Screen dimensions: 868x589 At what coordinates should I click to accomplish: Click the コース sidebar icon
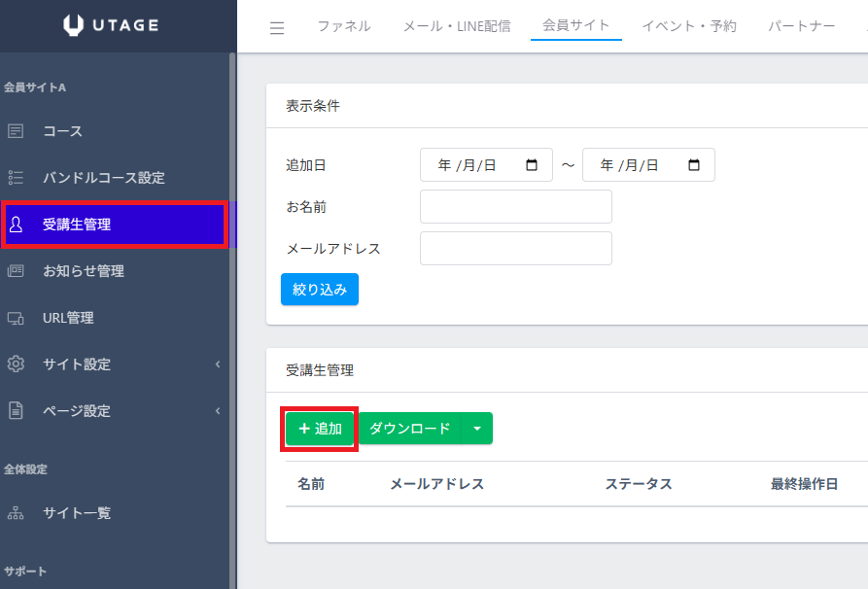coord(16,131)
